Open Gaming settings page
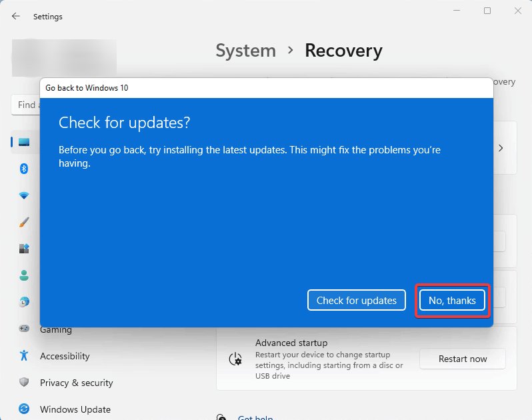The width and height of the screenshot is (532, 420). click(56, 330)
